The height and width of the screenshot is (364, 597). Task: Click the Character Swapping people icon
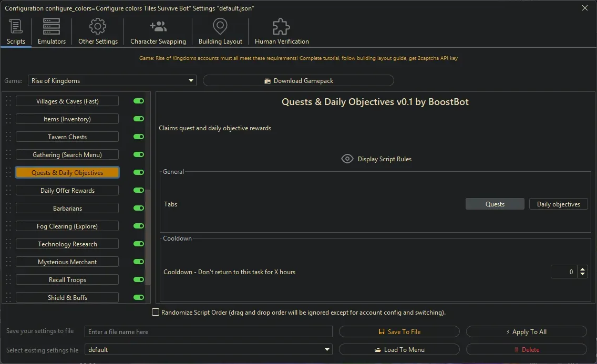pyautogui.click(x=158, y=26)
